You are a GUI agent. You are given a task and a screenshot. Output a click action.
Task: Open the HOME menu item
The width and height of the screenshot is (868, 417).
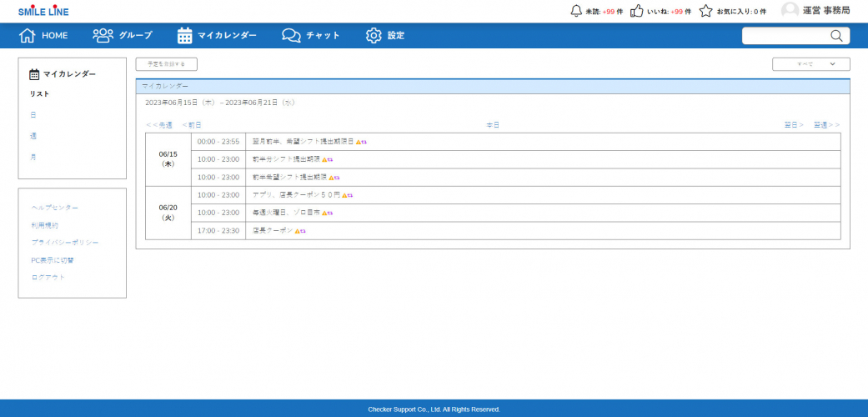[x=55, y=35]
